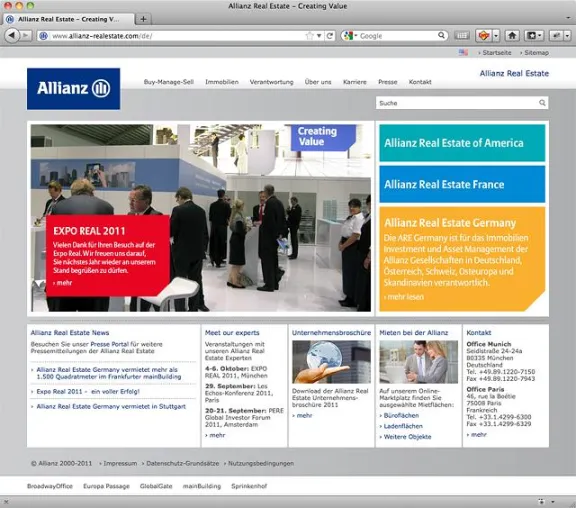Open the Buy-Manage-Sell menu

pyautogui.click(x=169, y=82)
